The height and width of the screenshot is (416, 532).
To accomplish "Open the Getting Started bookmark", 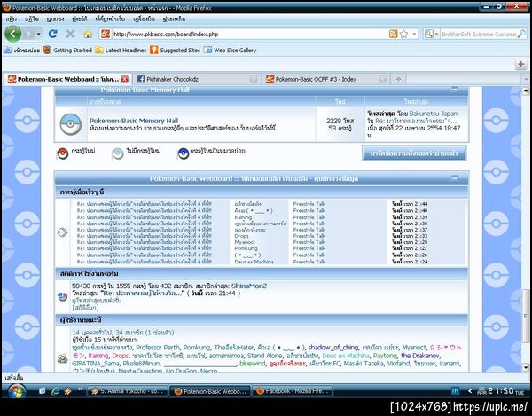I will [x=67, y=51].
